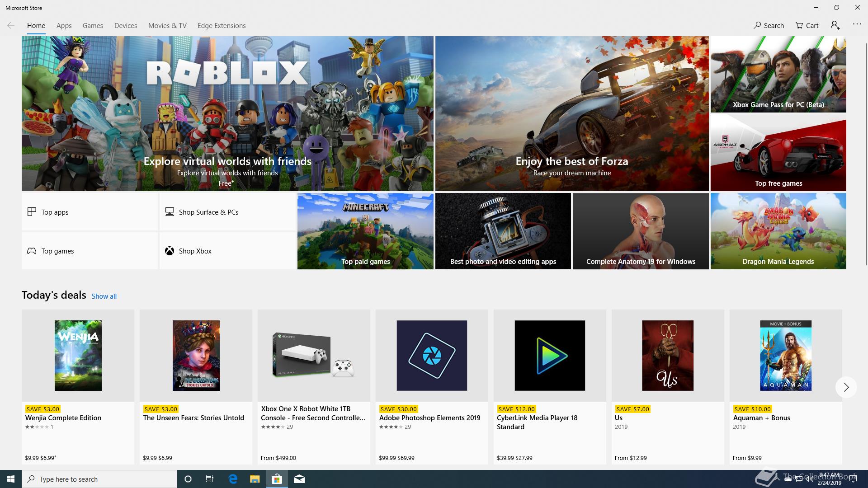Click Xbox One X Robot White 1TB title

pyautogui.click(x=313, y=413)
